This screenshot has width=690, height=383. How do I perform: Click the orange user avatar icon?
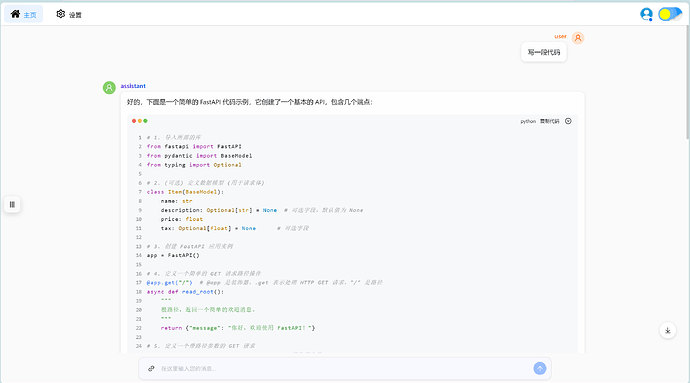pyautogui.click(x=578, y=38)
